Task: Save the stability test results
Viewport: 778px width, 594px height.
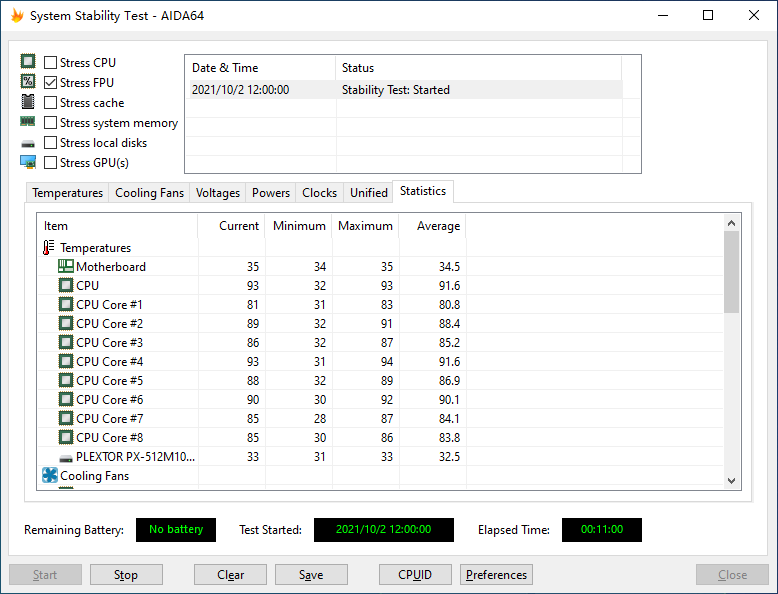Action: click(311, 575)
